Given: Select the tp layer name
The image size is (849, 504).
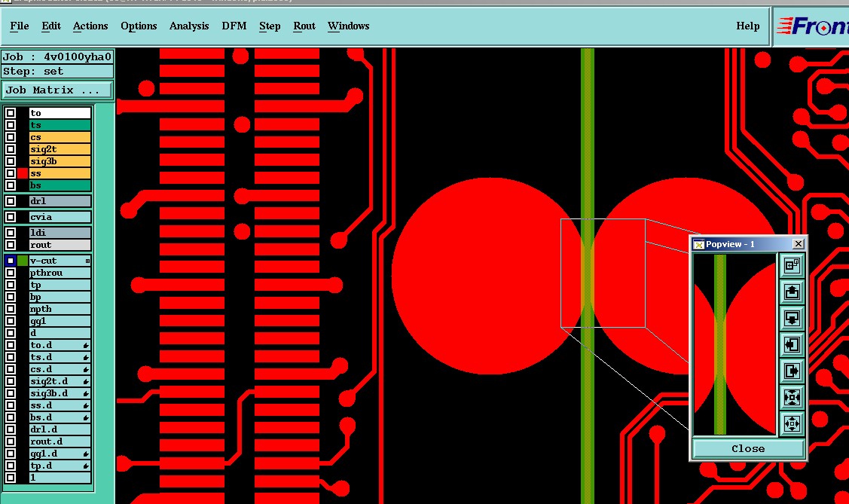Looking at the screenshot, I should (x=60, y=286).
